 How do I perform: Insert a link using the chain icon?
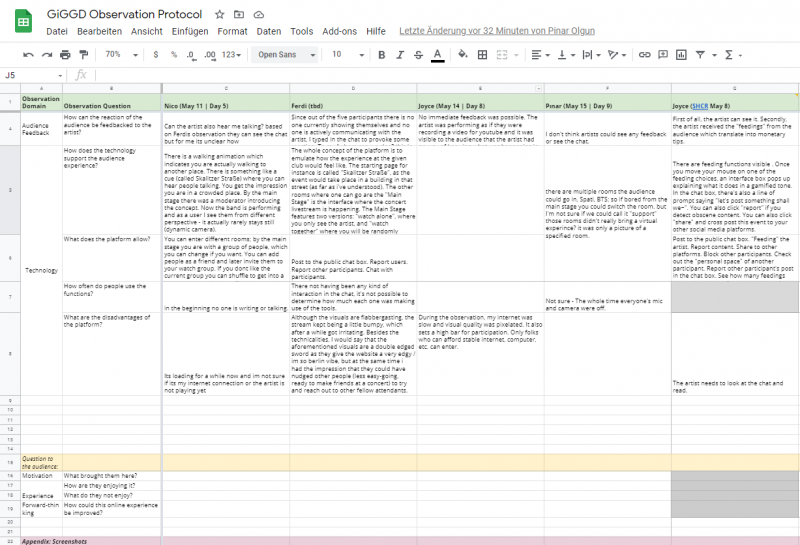(645, 54)
